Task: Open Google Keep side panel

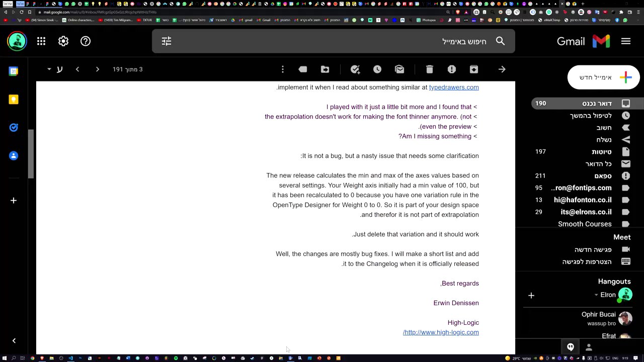Action: click(14, 100)
